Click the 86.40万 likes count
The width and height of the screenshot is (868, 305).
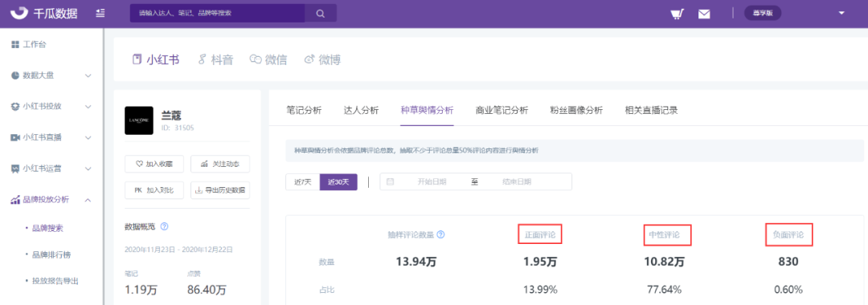[x=207, y=290]
